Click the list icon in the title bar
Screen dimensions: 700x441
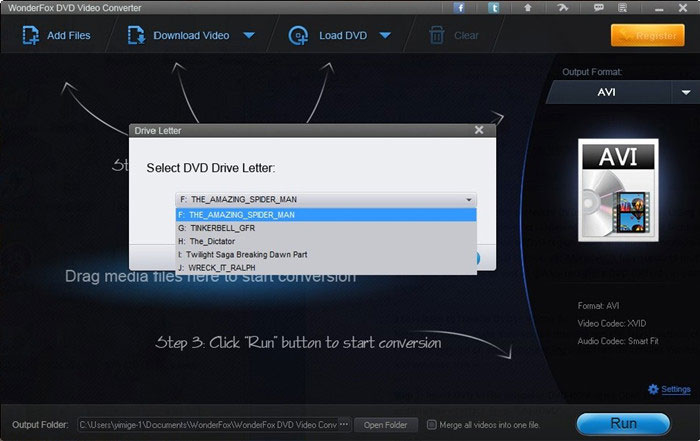click(623, 8)
